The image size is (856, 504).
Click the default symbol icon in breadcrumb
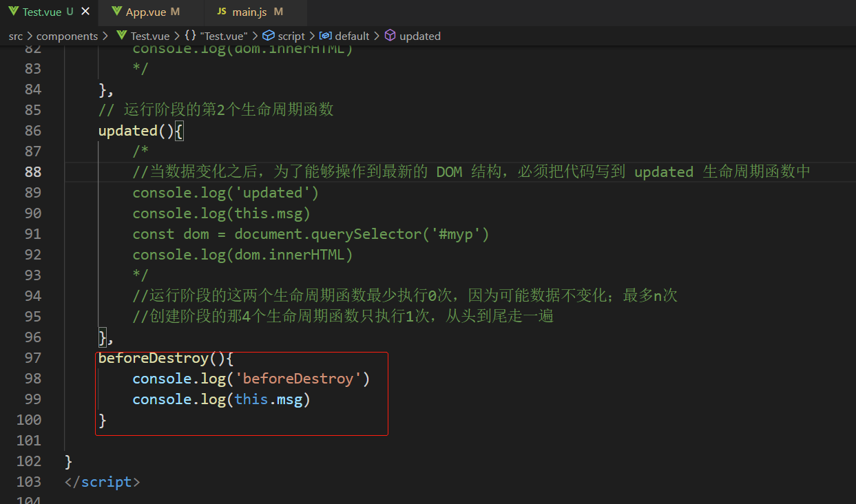(x=325, y=36)
